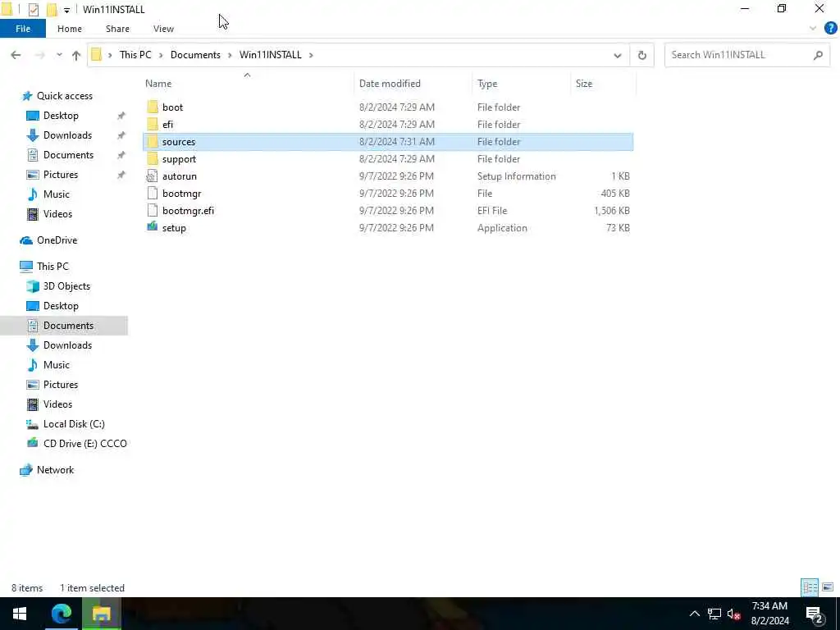Open taskbar clock and date
The height and width of the screenshot is (630, 840).
[x=769, y=614]
